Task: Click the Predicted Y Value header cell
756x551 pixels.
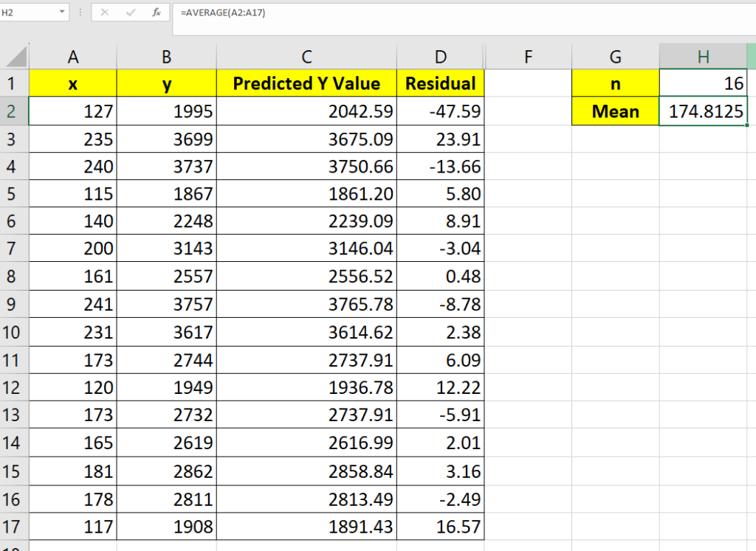Action: (306, 83)
